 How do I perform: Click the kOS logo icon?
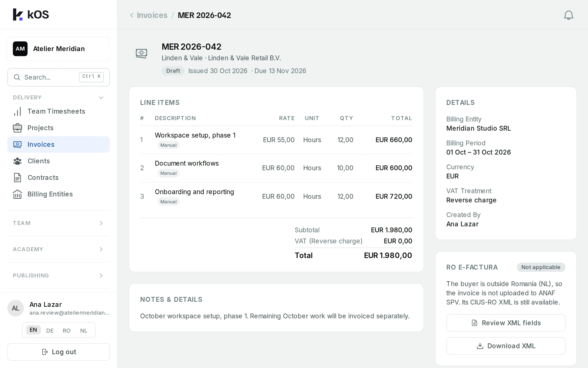click(18, 14)
